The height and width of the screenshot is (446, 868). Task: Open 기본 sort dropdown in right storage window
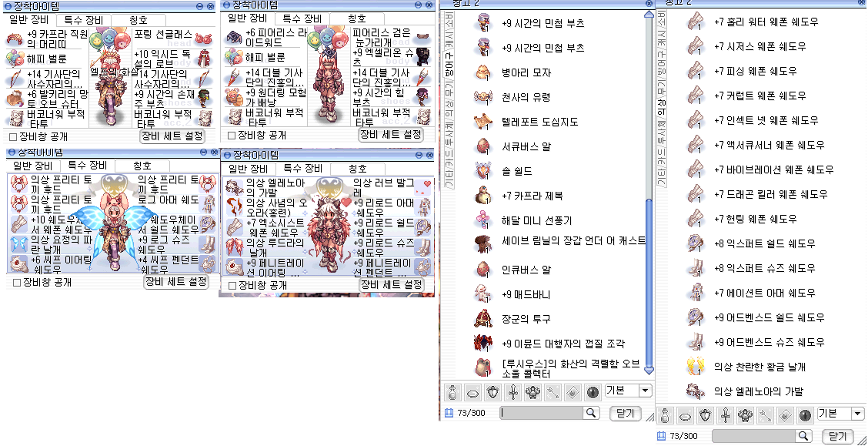tap(857, 414)
